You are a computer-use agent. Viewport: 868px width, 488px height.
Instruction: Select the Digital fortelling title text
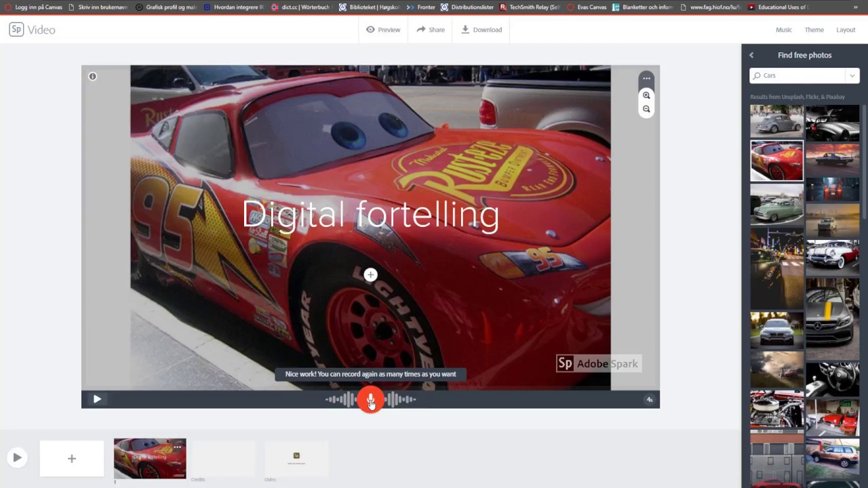click(x=370, y=214)
